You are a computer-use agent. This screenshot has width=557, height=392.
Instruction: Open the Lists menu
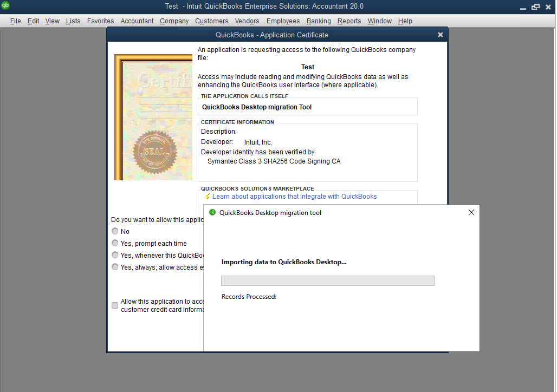click(x=73, y=21)
